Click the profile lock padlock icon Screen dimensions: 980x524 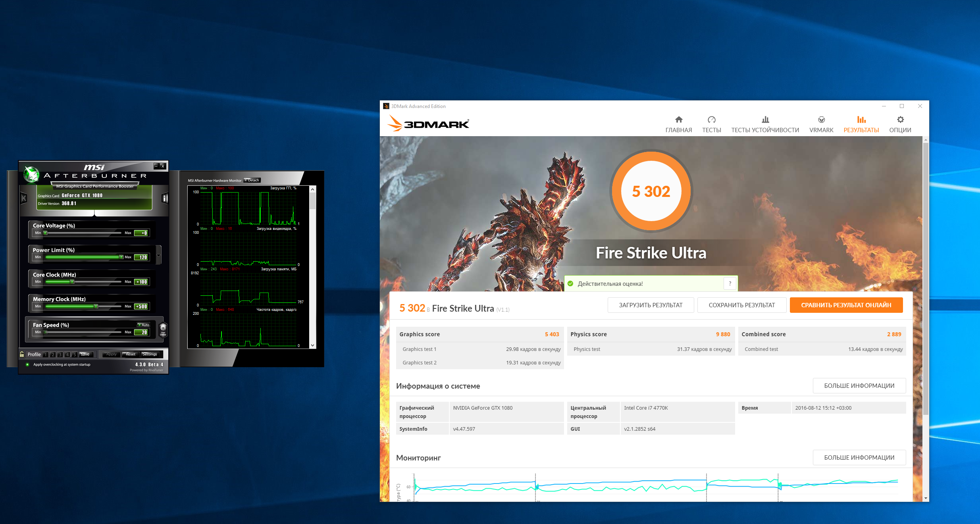pyautogui.click(x=22, y=354)
